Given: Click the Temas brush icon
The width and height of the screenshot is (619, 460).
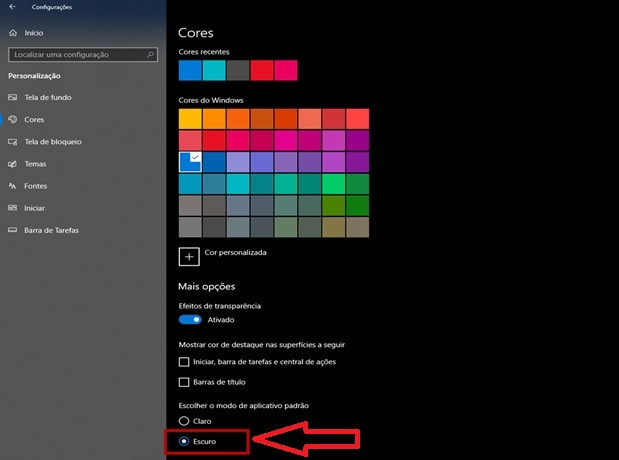Looking at the screenshot, I should [13, 164].
